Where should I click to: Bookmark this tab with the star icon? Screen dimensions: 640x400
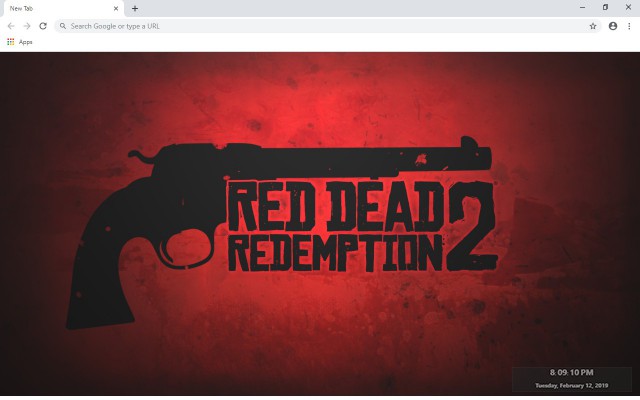593,26
